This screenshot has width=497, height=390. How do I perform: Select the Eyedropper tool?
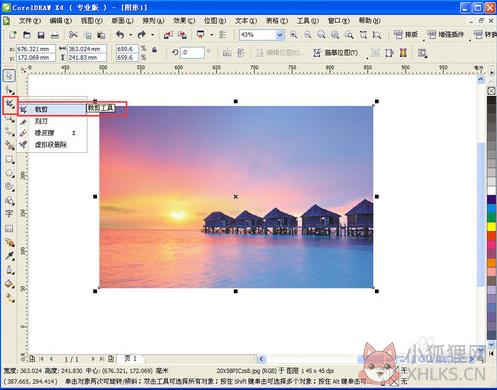click(x=9, y=256)
